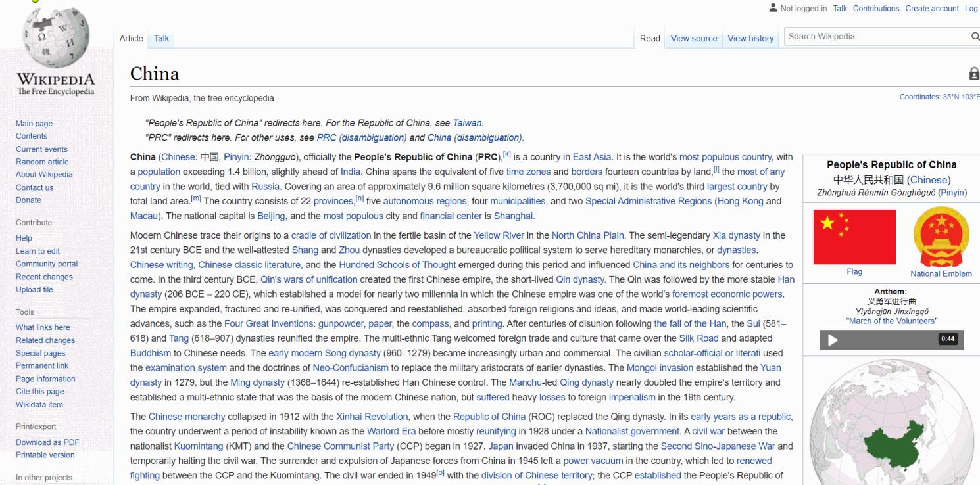Load a Random article
Screen dimensions: 980x485
tap(42, 162)
